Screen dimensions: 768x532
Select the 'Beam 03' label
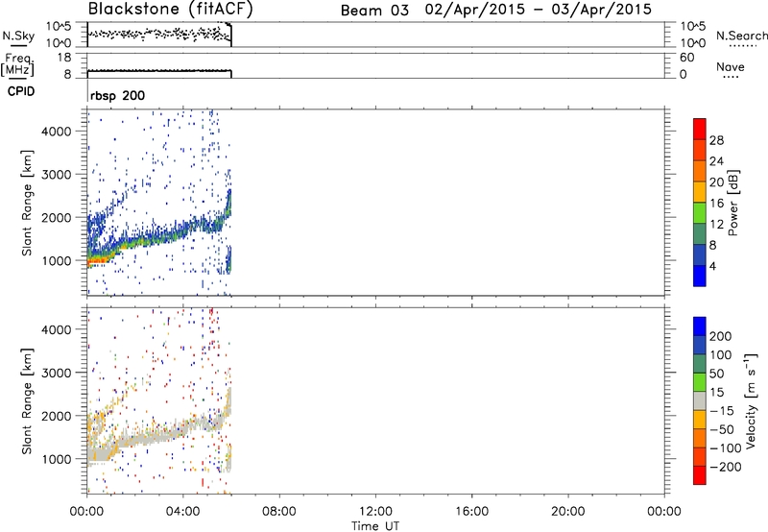tap(374, 11)
